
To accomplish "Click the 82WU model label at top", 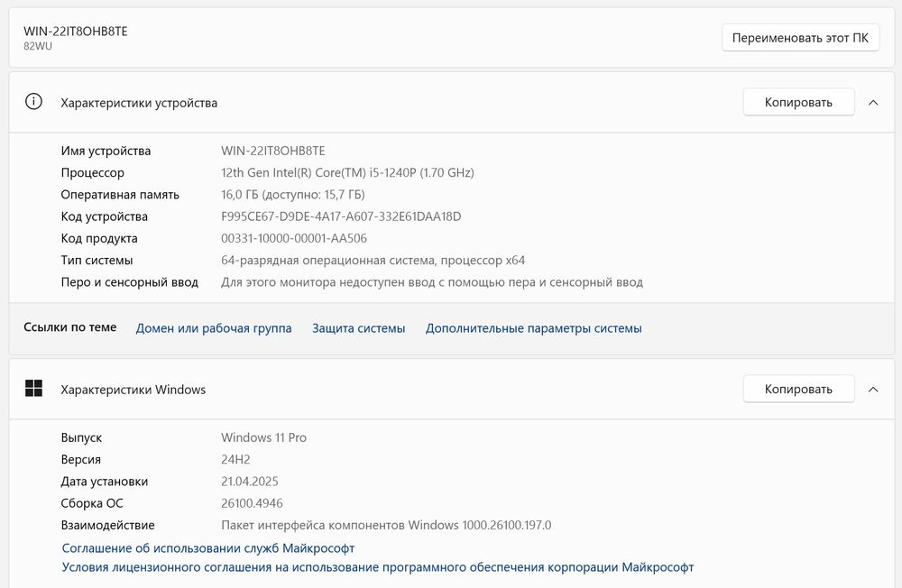I will point(38,46).
